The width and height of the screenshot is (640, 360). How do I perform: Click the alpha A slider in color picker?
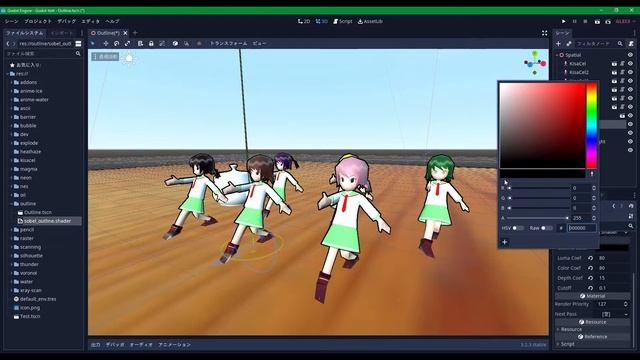click(538, 218)
